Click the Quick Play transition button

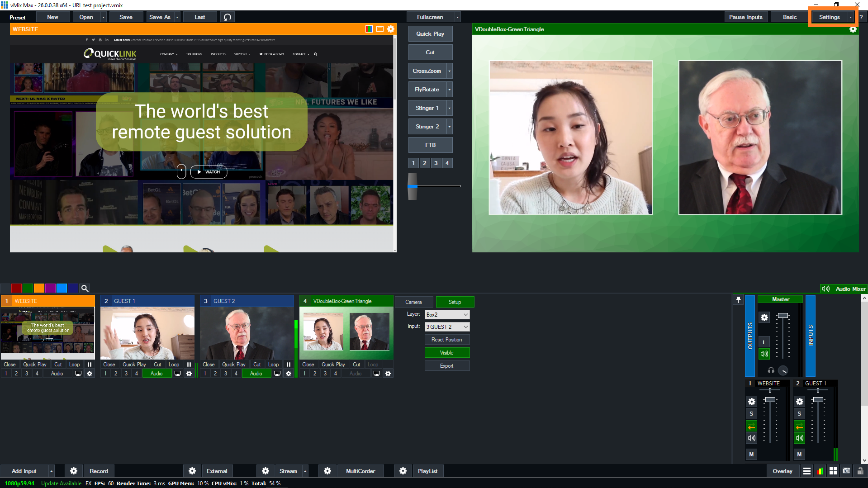(x=430, y=34)
